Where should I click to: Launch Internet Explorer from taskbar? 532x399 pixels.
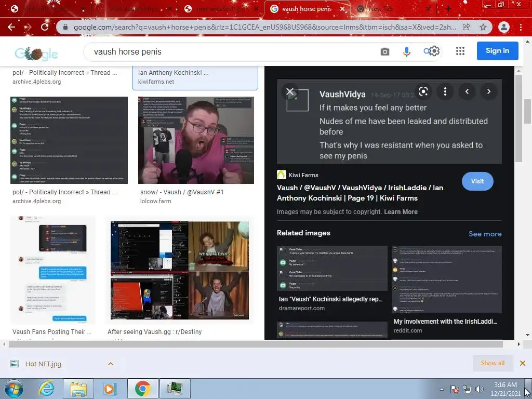[x=46, y=389]
